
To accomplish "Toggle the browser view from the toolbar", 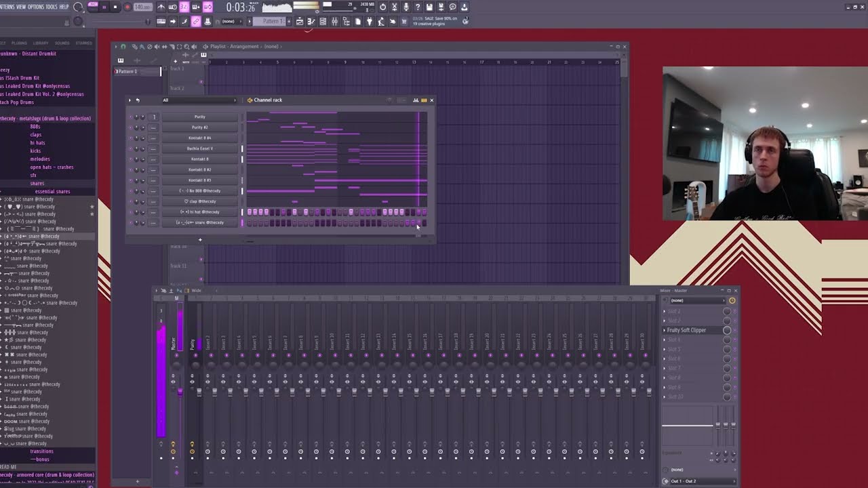I will [x=346, y=22].
